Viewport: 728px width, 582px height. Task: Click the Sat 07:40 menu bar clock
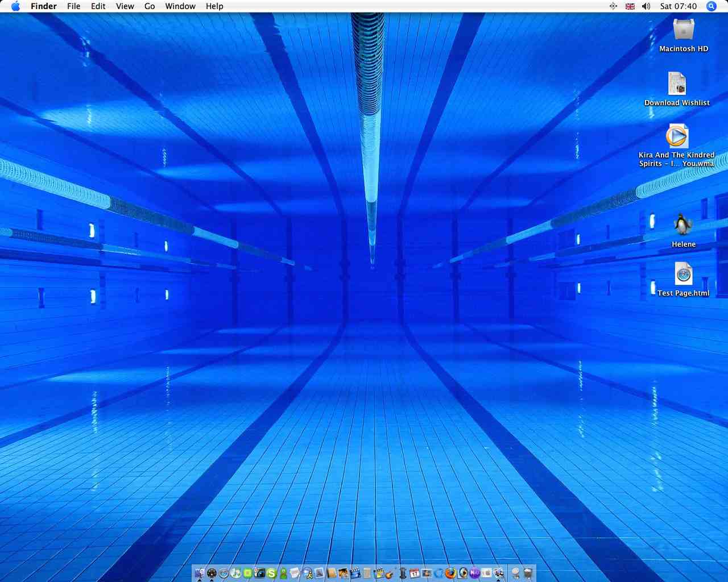(679, 6)
